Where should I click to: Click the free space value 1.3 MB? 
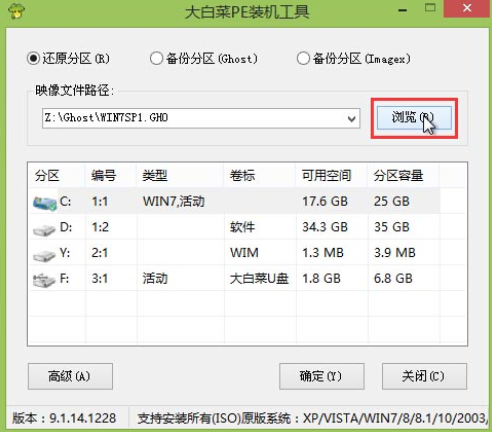tap(323, 253)
